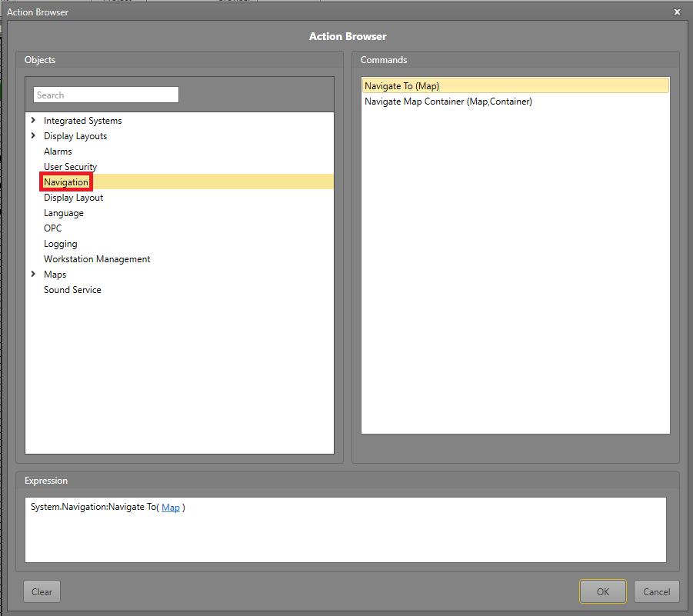The image size is (693, 616).
Task: Choose Display Layout in Objects tree
Action: tap(73, 198)
